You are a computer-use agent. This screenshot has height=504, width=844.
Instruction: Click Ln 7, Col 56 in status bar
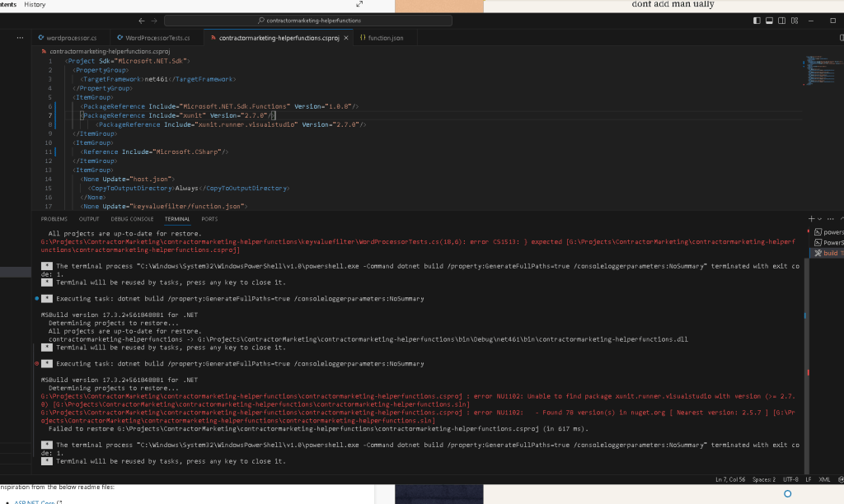tap(730, 479)
